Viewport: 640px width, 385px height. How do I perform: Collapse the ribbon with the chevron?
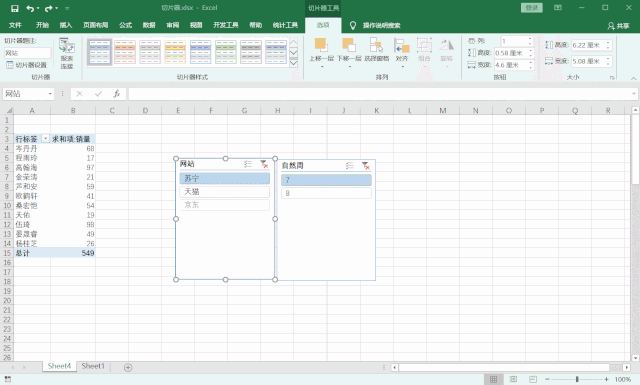633,78
